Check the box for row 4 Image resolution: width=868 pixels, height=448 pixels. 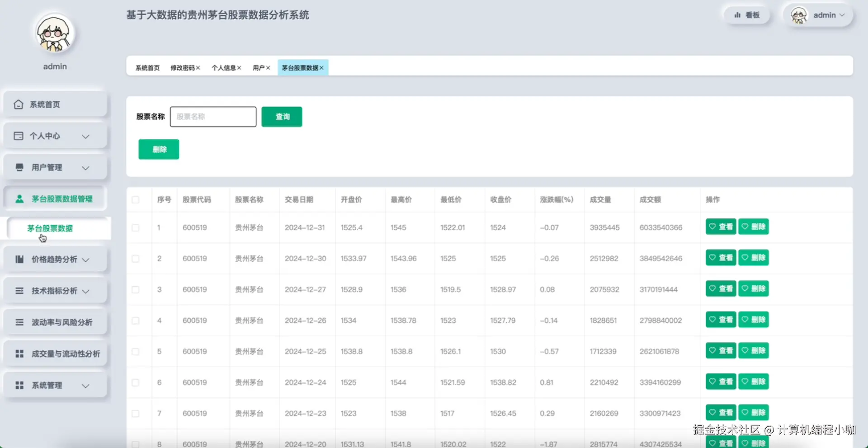tap(136, 321)
